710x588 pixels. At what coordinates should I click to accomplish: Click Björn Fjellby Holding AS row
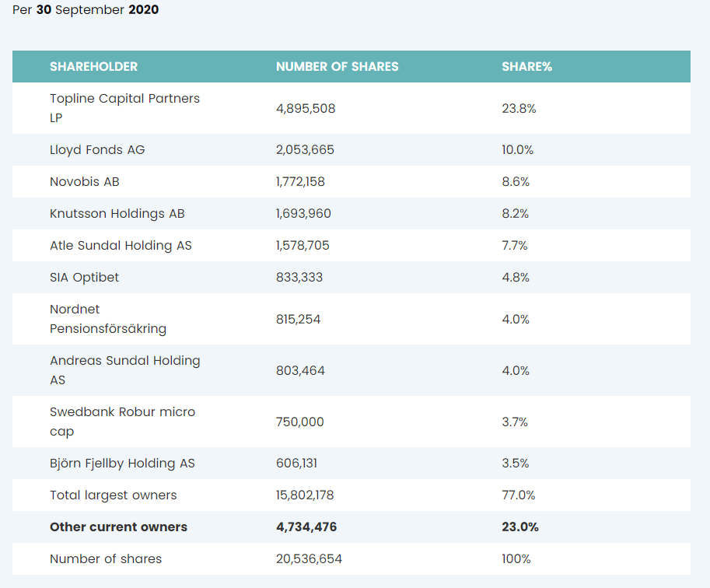(x=122, y=463)
